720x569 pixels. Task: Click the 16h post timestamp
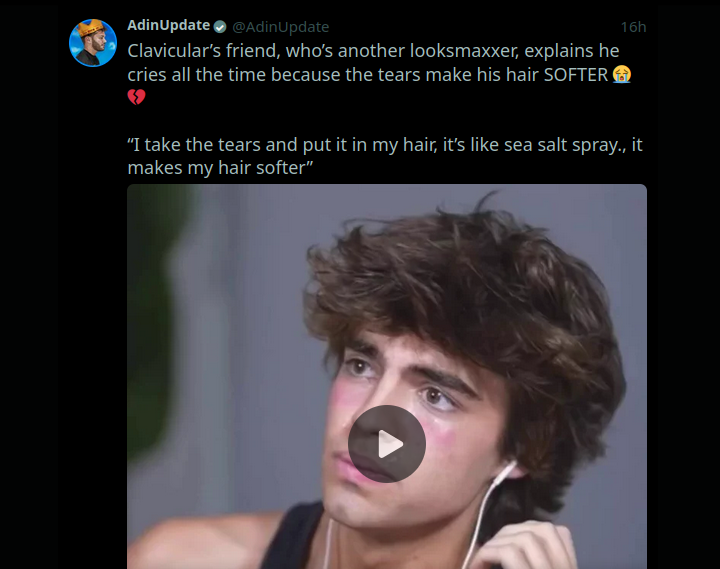(x=633, y=27)
